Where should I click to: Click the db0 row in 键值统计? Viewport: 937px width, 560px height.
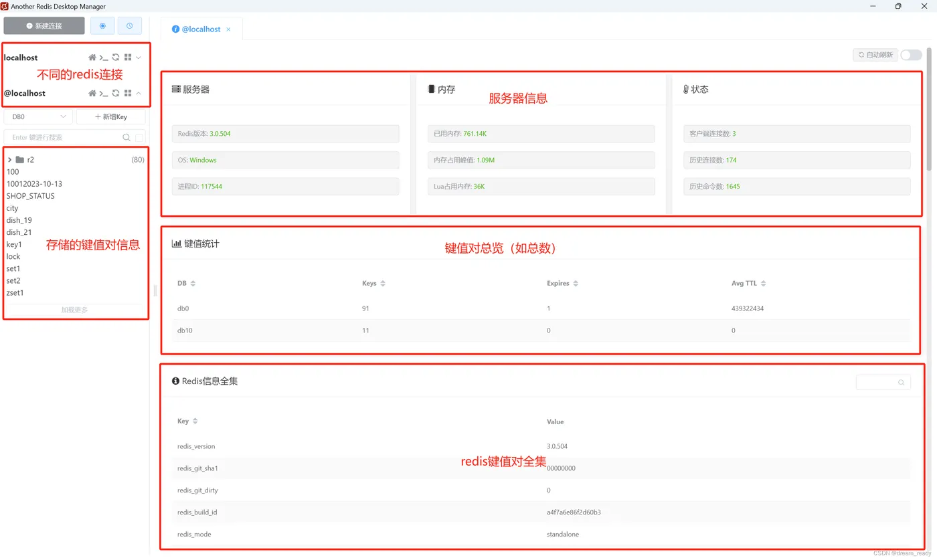[541, 308]
